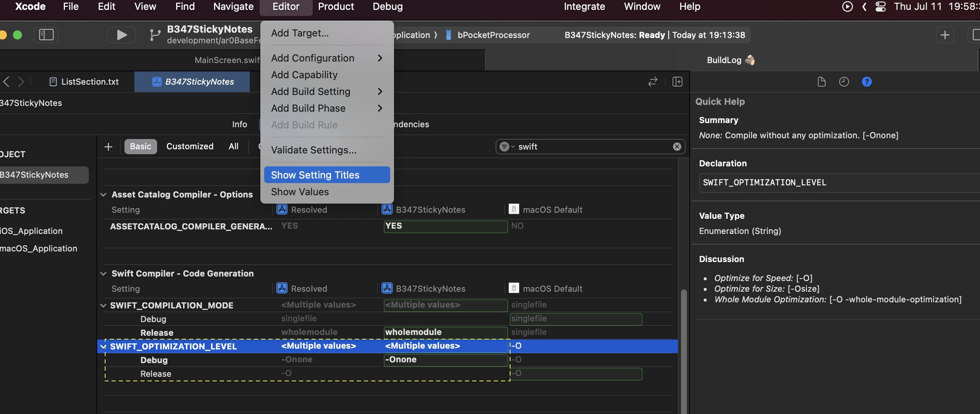This screenshot has height=414, width=980.
Task: Switch the settings filter to All
Action: point(233,147)
